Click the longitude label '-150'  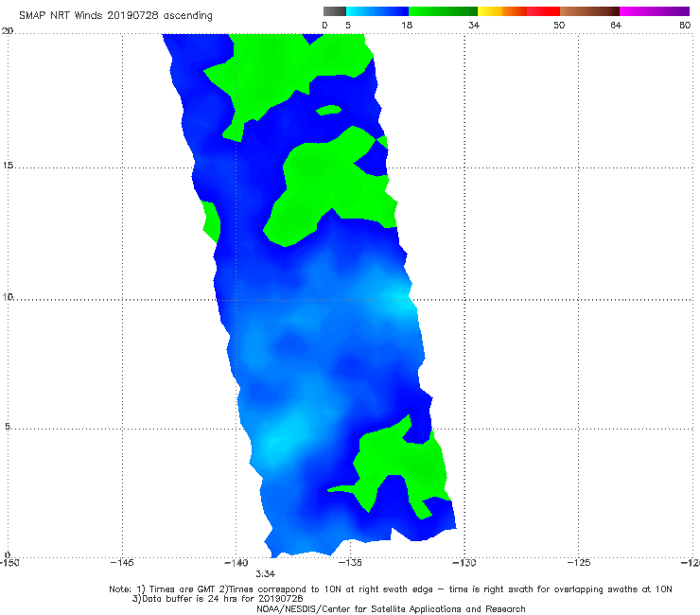(x=9, y=563)
